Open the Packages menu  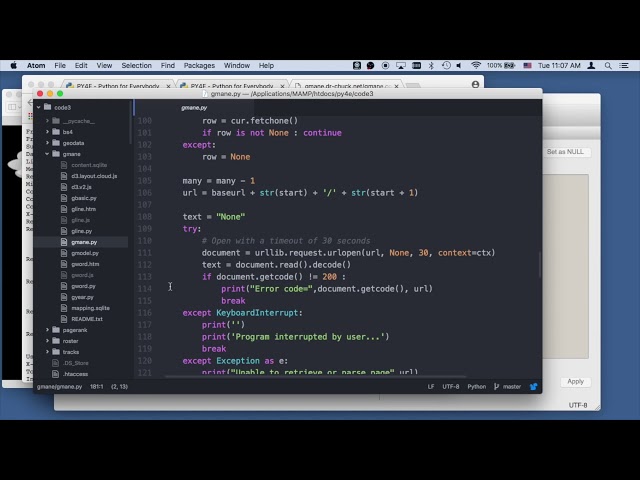coord(199,65)
